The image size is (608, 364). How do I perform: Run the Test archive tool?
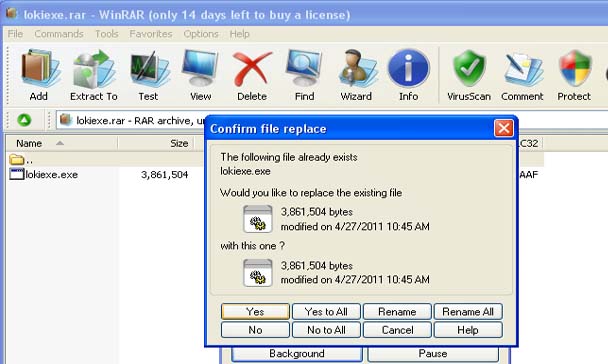pos(149,69)
